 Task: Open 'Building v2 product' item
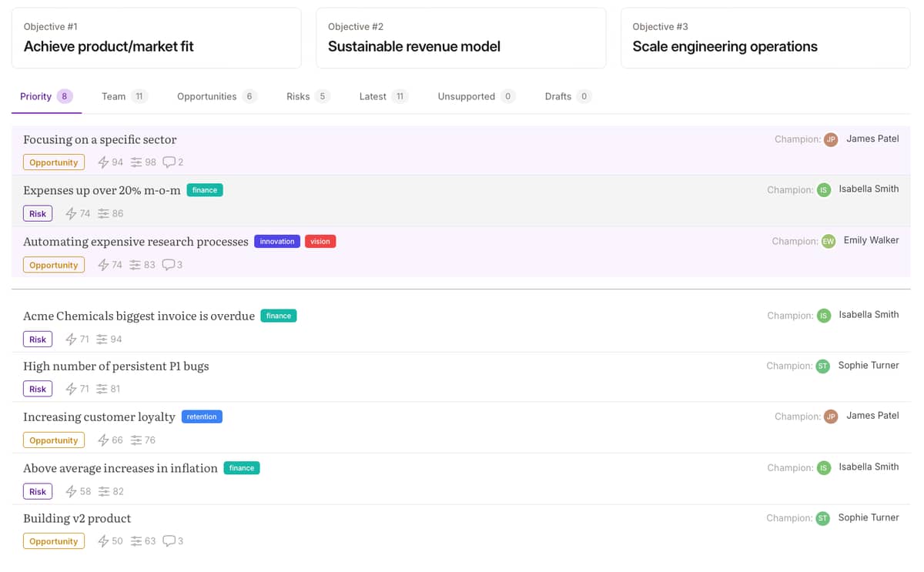[77, 518]
